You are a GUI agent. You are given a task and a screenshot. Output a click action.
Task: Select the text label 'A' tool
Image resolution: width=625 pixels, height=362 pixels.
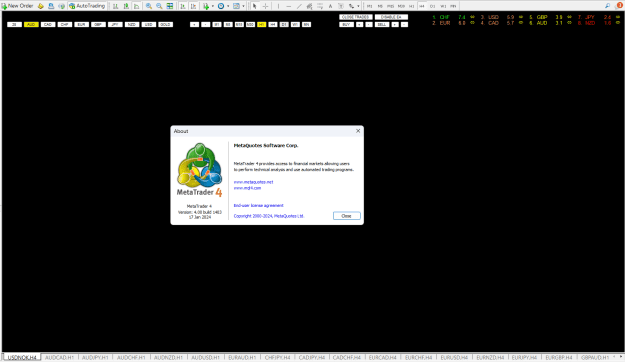point(330,6)
